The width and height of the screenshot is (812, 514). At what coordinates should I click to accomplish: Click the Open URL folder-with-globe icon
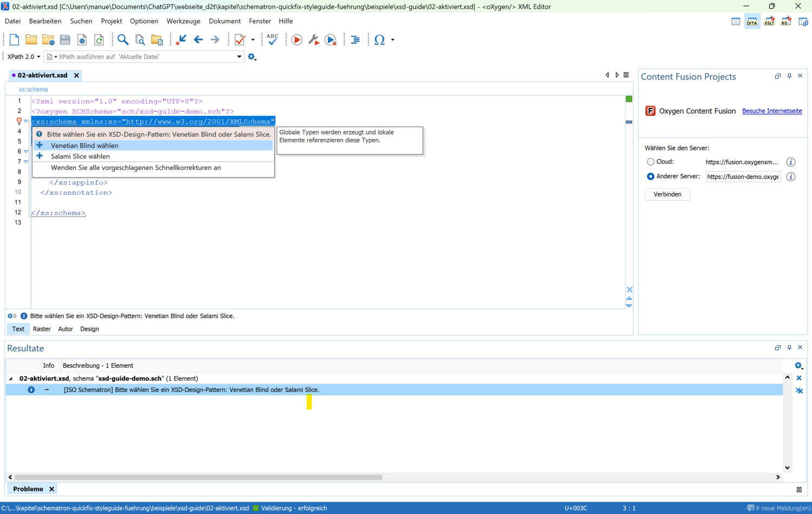click(48, 40)
